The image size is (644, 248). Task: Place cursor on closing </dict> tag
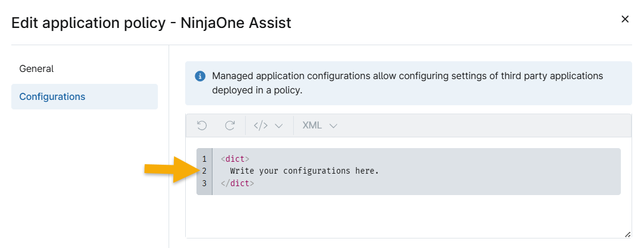[237, 183]
